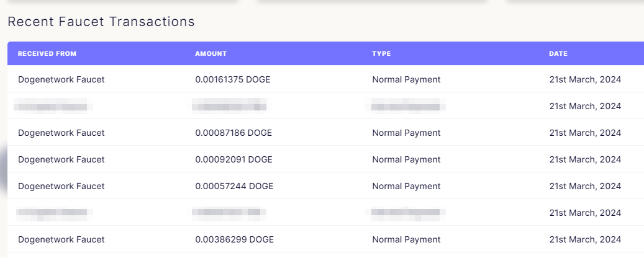
Task: Open Dogenetwork Faucet sender in 0.00057244 DOGE row
Action: [x=61, y=186]
